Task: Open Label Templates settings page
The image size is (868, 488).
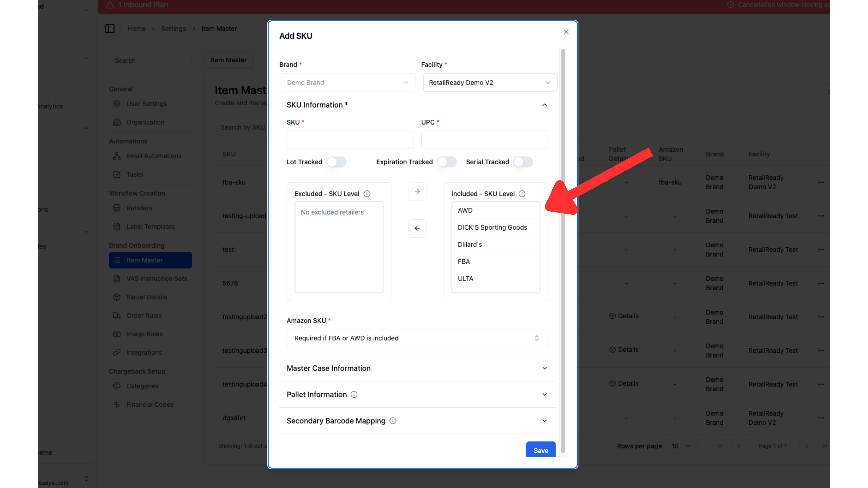Action: (x=150, y=227)
